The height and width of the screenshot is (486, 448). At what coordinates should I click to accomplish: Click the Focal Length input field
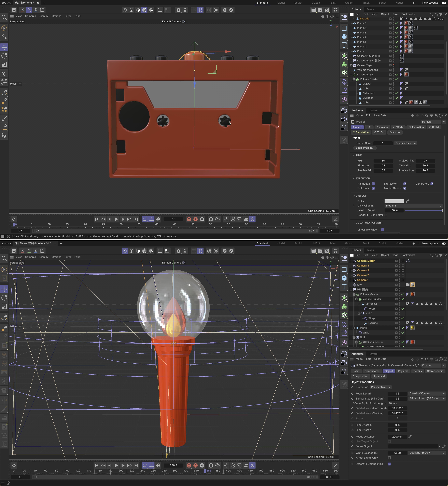[x=397, y=393]
